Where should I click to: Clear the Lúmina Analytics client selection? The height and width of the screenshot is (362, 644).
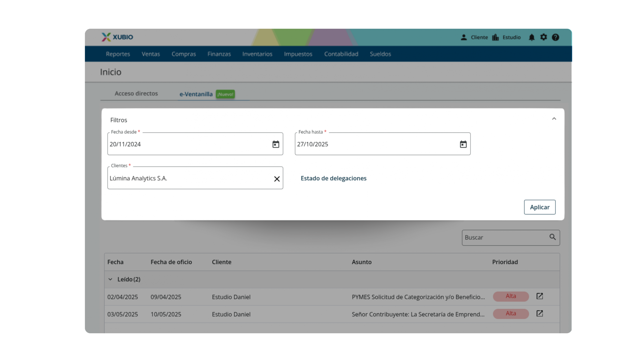tap(277, 179)
